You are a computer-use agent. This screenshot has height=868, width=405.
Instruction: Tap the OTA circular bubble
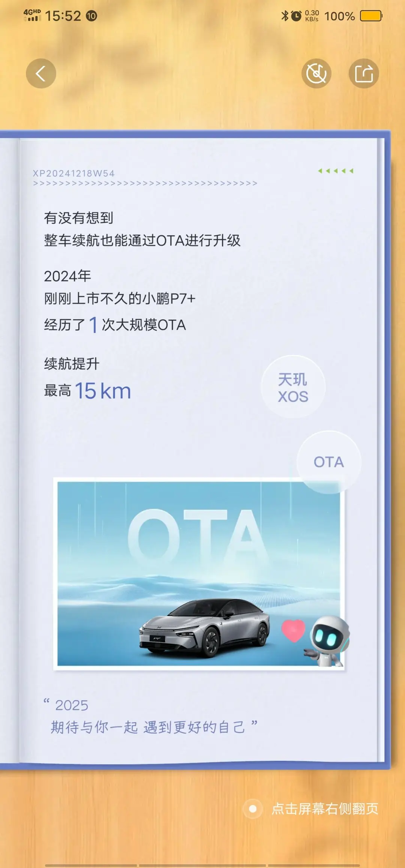coord(329,462)
